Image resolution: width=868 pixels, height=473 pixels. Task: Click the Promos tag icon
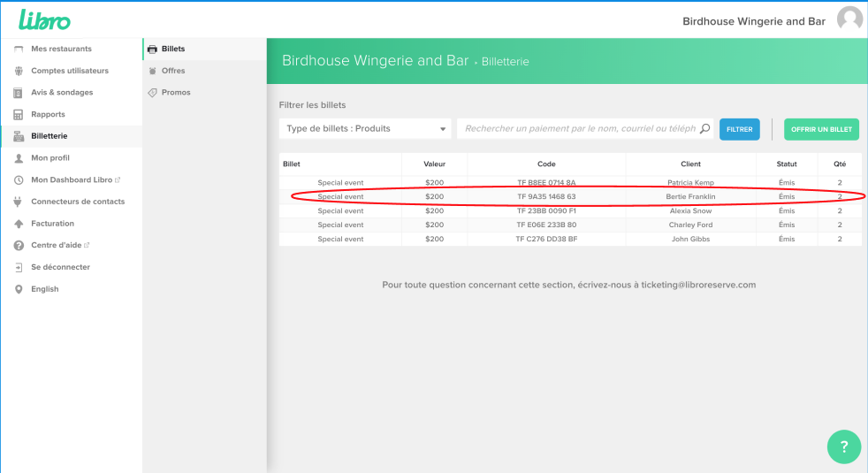(x=153, y=93)
